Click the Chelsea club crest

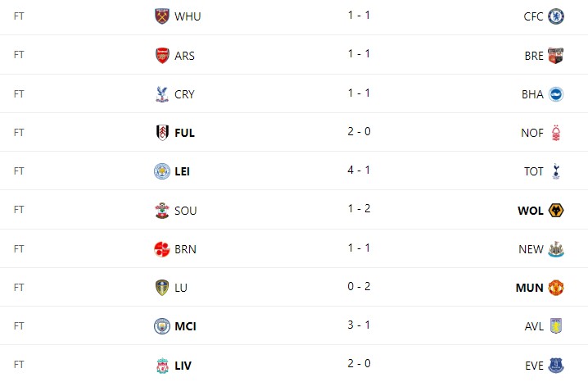click(x=556, y=16)
